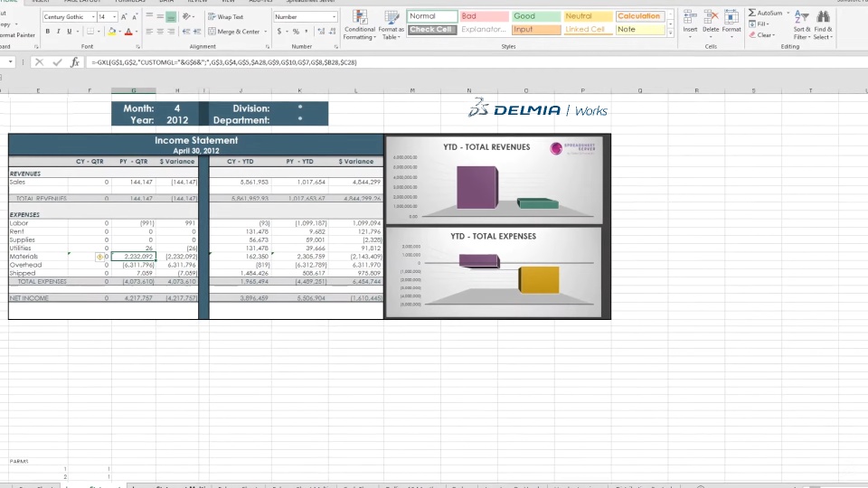Apply the Note cell style
Viewport: 868px width, 488px height.
coord(639,29)
